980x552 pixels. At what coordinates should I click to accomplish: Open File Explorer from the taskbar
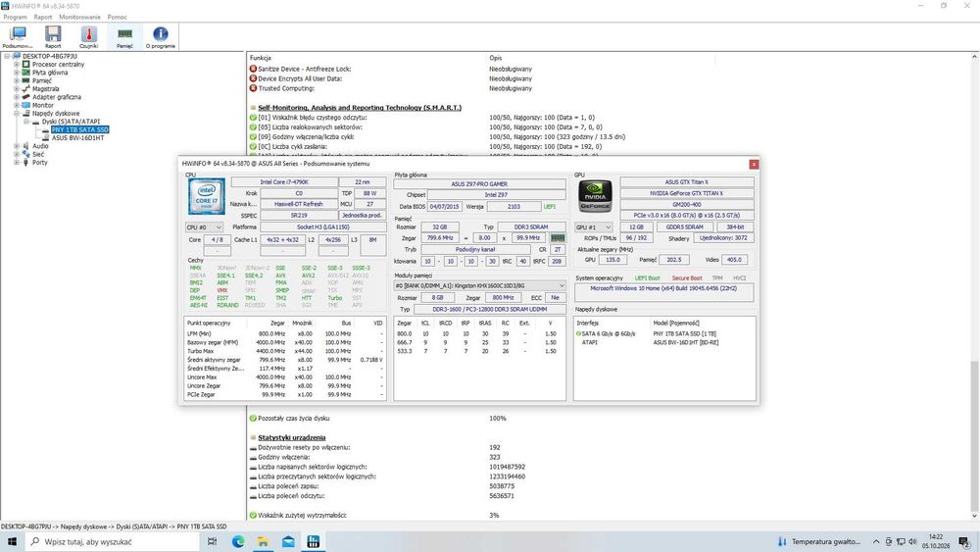point(263,541)
